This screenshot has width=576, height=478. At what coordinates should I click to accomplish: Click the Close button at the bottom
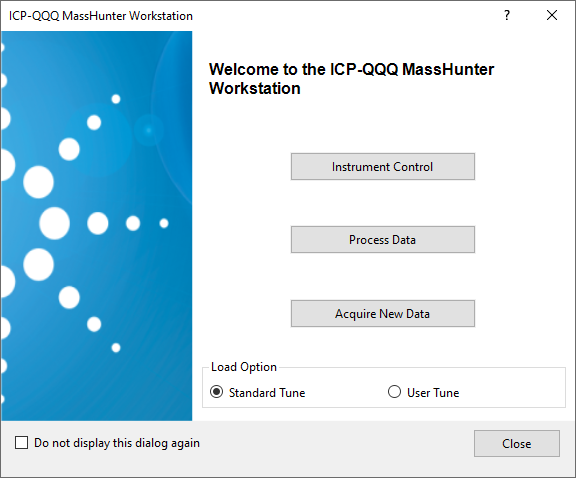point(517,443)
